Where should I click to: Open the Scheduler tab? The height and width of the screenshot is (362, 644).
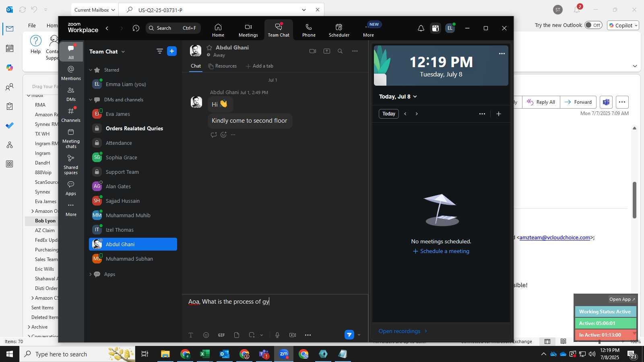339,30
